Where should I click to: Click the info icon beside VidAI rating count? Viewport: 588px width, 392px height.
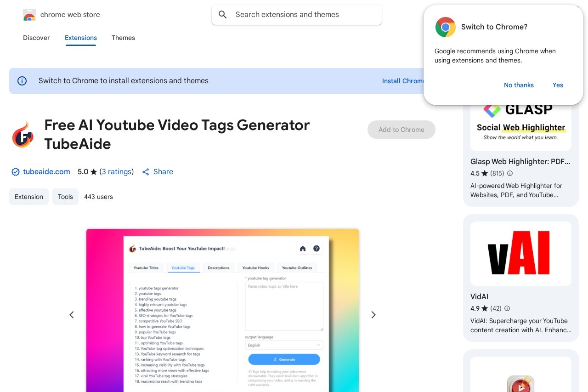pyautogui.click(x=507, y=308)
